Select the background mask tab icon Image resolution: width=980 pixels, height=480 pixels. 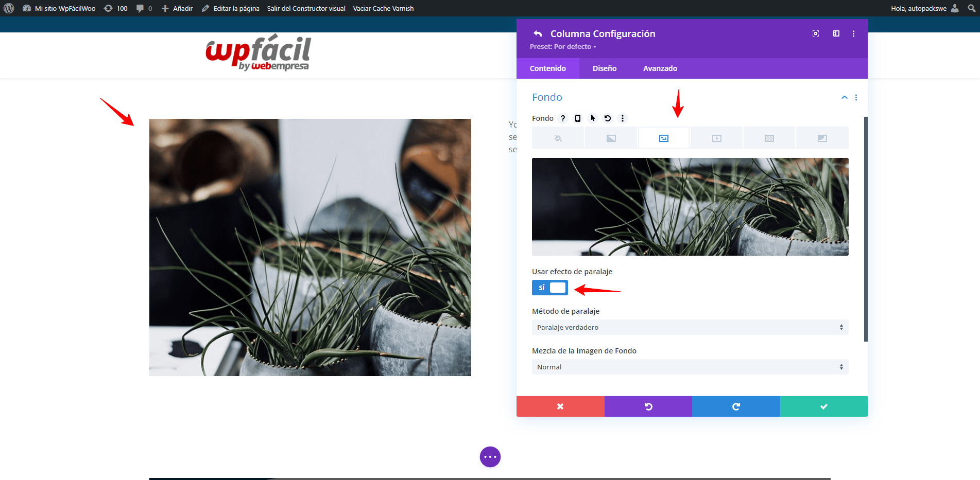(x=822, y=138)
